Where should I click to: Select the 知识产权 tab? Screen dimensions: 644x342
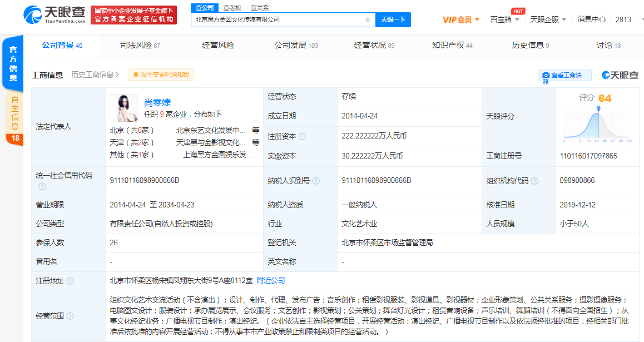[452, 45]
